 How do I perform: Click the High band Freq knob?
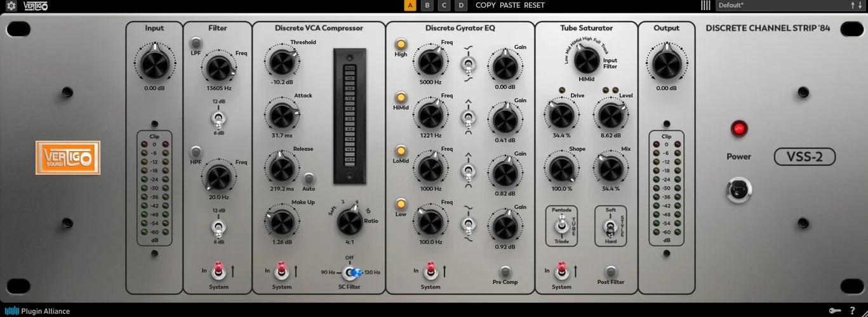[430, 61]
